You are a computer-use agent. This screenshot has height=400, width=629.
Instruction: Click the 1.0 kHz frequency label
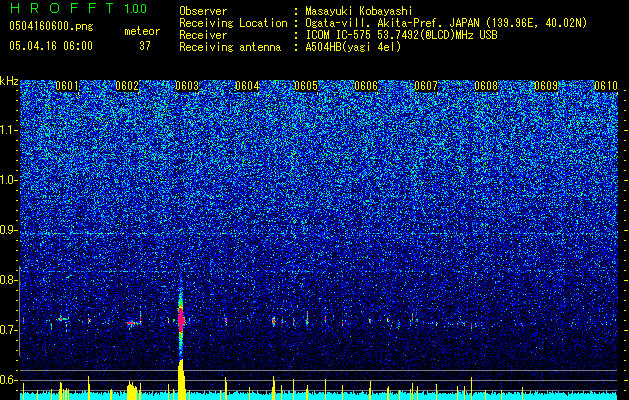click(9, 180)
